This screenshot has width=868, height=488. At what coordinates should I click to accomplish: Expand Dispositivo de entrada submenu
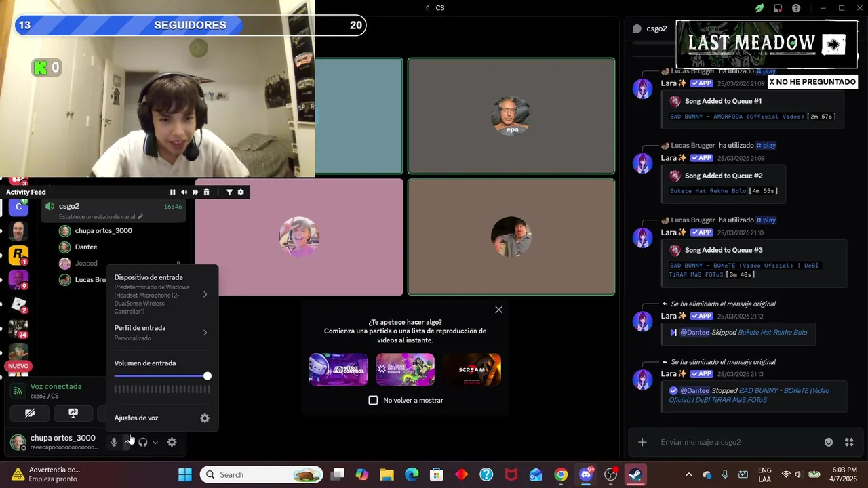[x=162, y=294]
